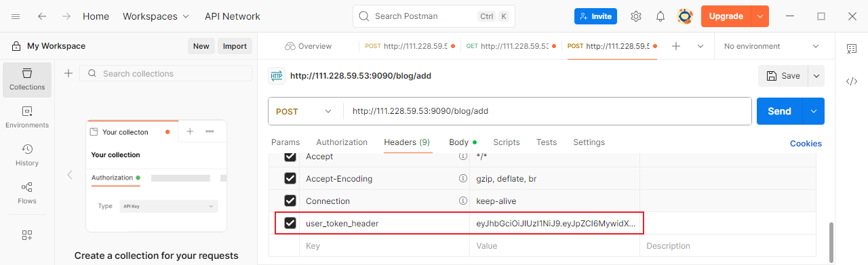Select the first POST request tab
The width and height of the screenshot is (868, 265).
(410, 46)
